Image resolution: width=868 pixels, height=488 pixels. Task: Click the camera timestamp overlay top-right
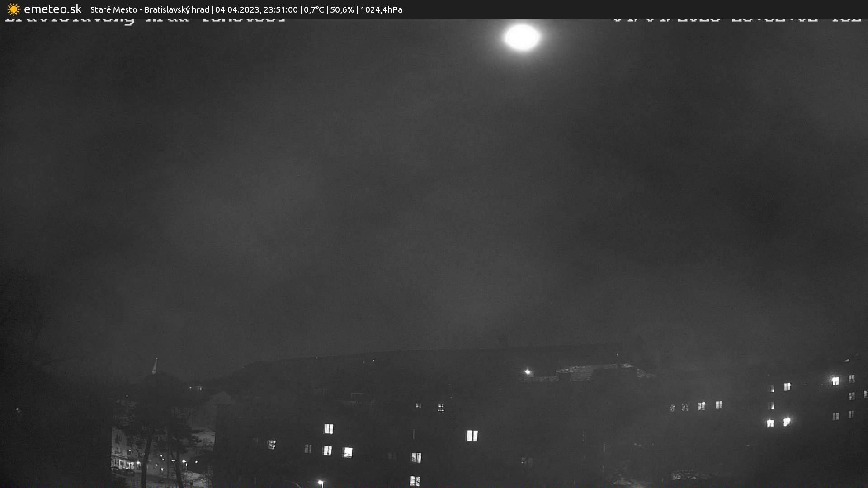pyautogui.click(x=737, y=20)
